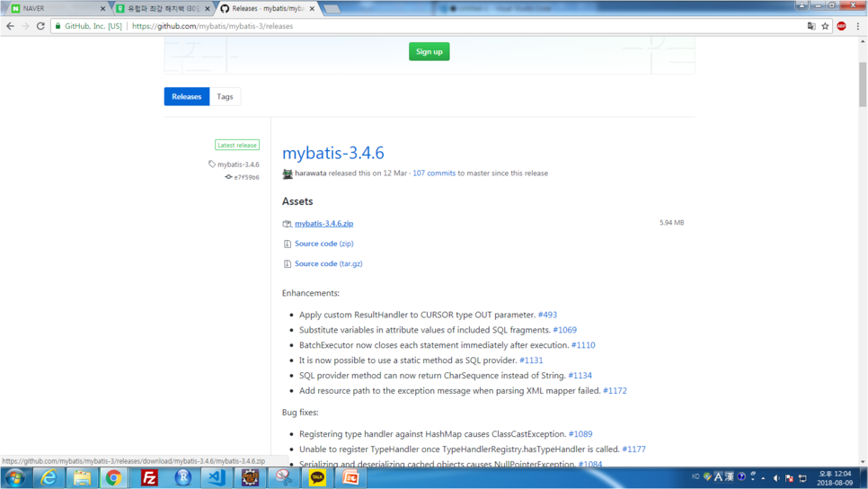Screen dimensions: 868x489
Task: Click the Chrome taskbar icon
Action: pyautogui.click(x=113, y=477)
